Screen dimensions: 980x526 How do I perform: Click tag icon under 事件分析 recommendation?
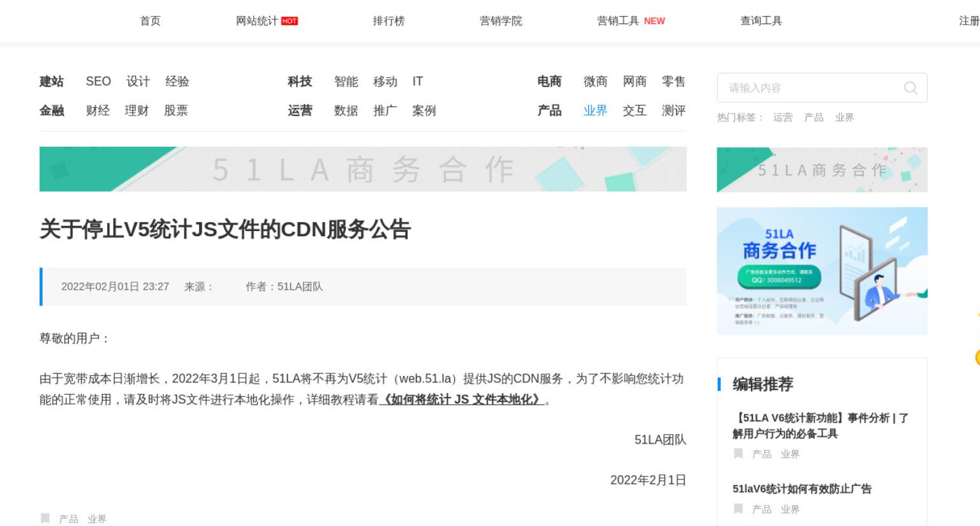tap(738, 453)
